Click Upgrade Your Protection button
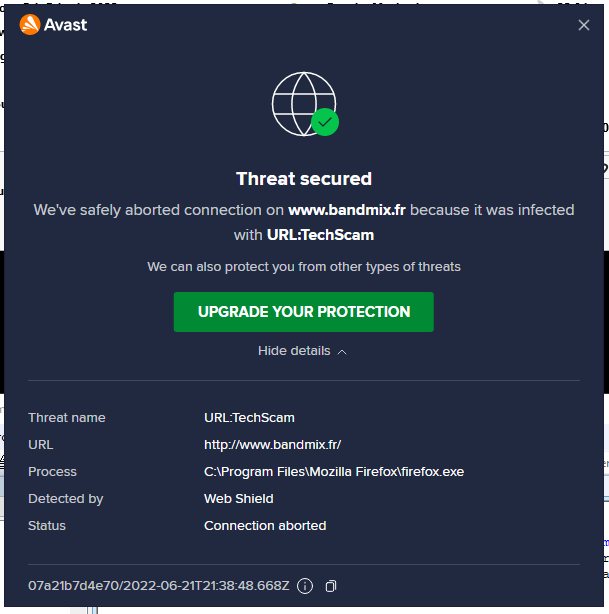 pyautogui.click(x=304, y=312)
